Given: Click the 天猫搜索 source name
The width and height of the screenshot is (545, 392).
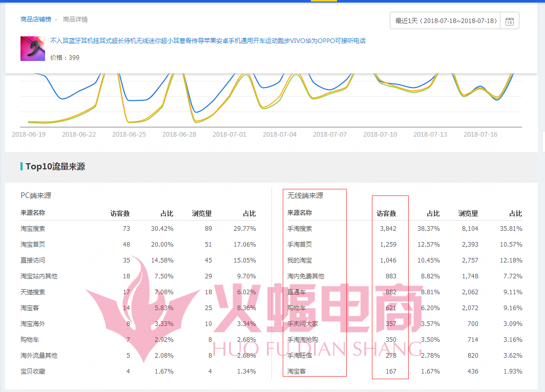Looking at the screenshot, I should [x=33, y=292].
